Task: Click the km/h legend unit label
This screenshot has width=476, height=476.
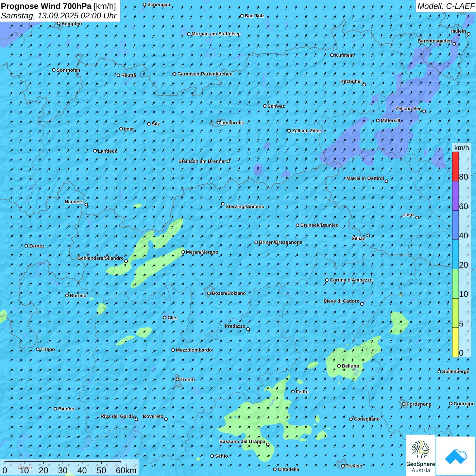Action: [461, 147]
